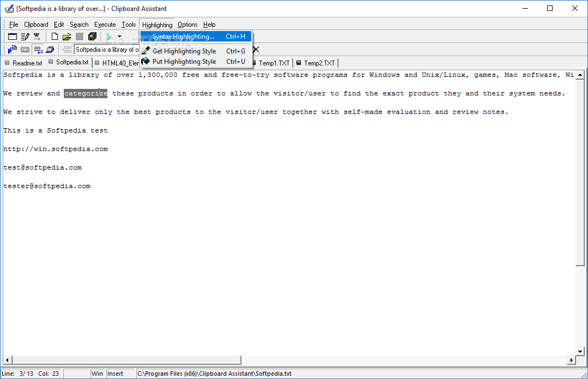Click the horizontal scrollbar right arrow

(x=571, y=360)
